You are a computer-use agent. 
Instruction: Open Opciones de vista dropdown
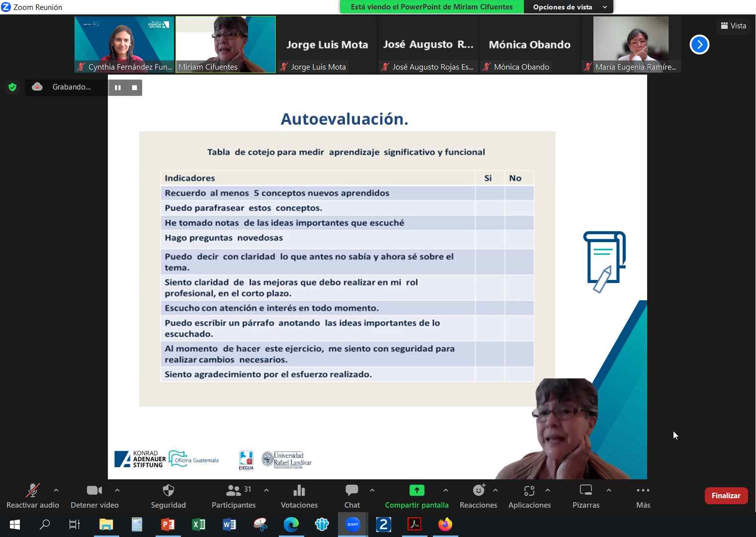pyautogui.click(x=569, y=7)
